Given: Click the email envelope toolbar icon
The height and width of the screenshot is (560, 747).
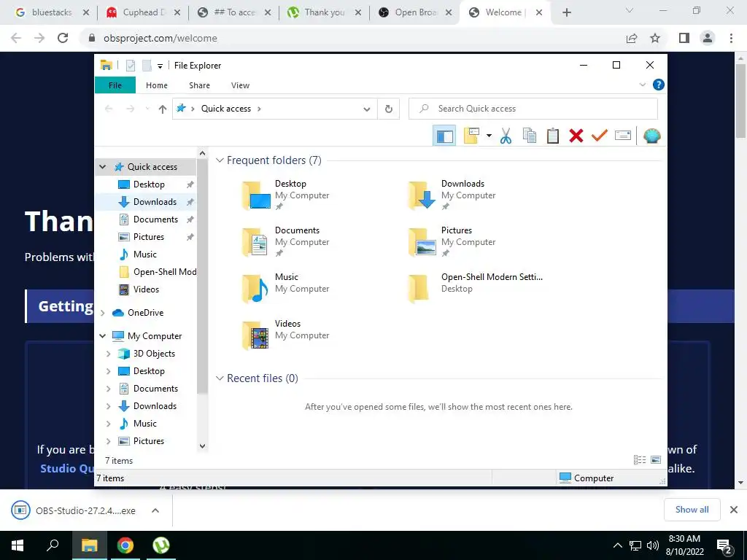Looking at the screenshot, I should [623, 136].
